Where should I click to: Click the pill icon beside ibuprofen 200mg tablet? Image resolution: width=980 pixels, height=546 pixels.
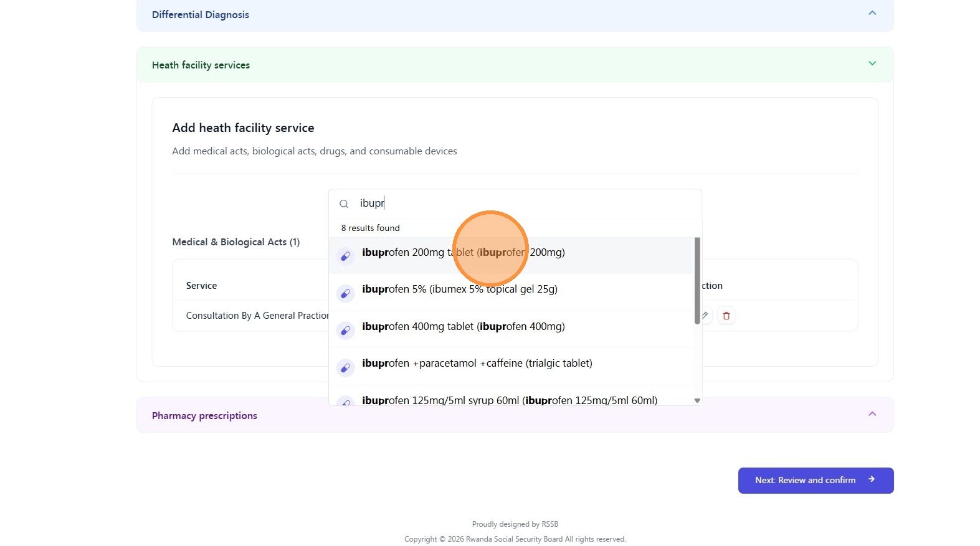coord(345,256)
